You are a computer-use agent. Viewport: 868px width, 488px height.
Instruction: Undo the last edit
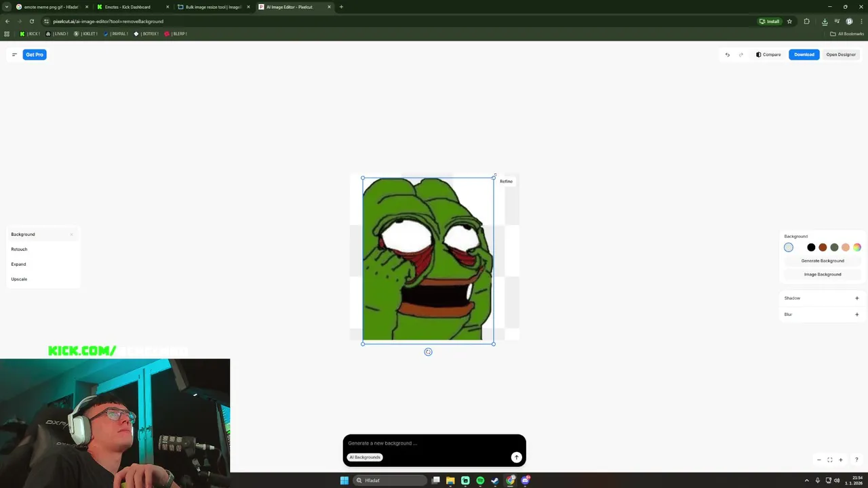(728, 55)
